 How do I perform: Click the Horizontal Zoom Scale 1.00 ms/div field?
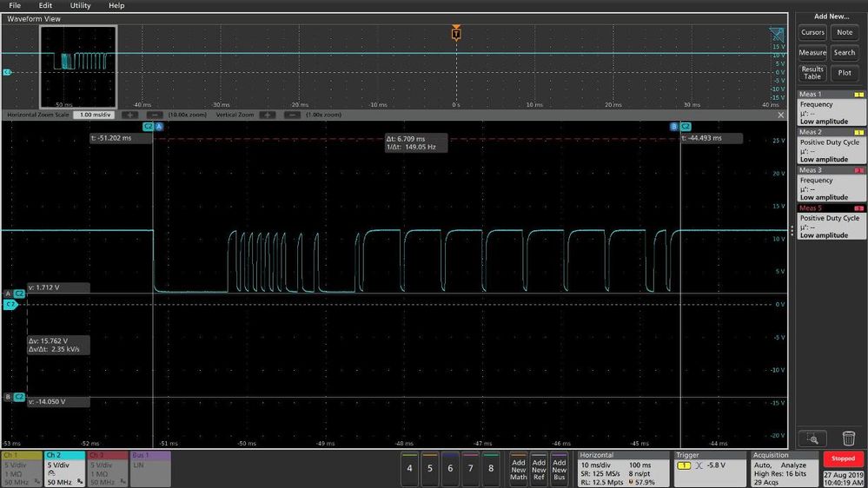point(94,115)
